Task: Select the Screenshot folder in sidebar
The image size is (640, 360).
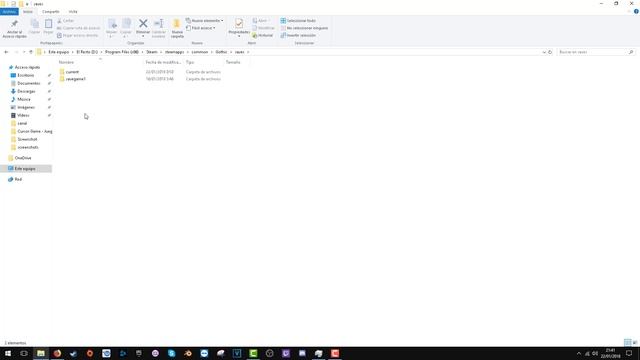Action: [27, 139]
